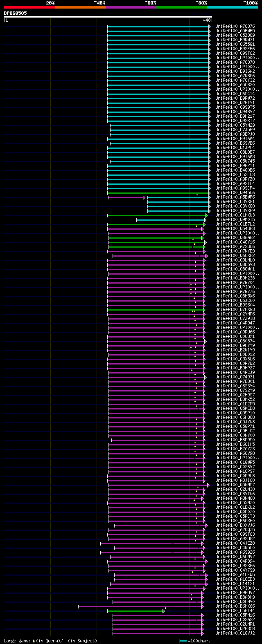Click the green ~80% legend segment
The image size is (262, 644).
point(181,7)
